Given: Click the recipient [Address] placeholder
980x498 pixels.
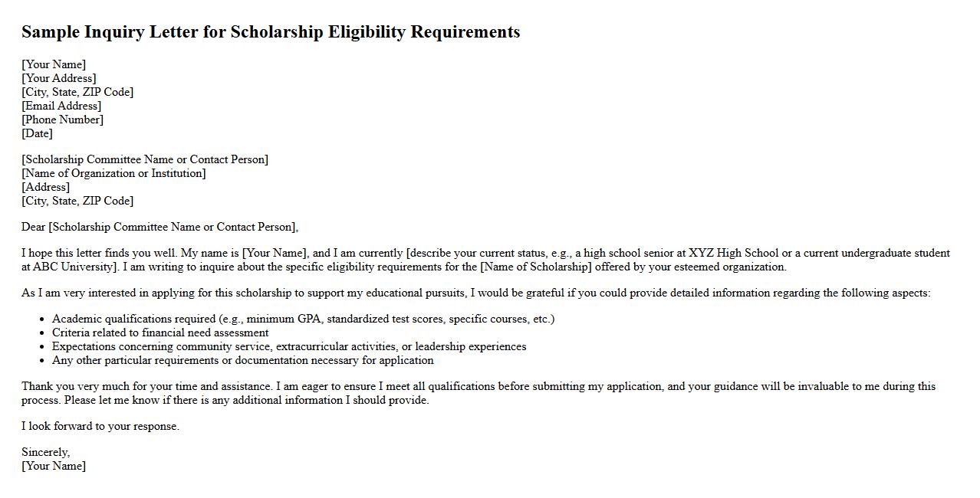Looking at the screenshot, I should pos(45,187).
